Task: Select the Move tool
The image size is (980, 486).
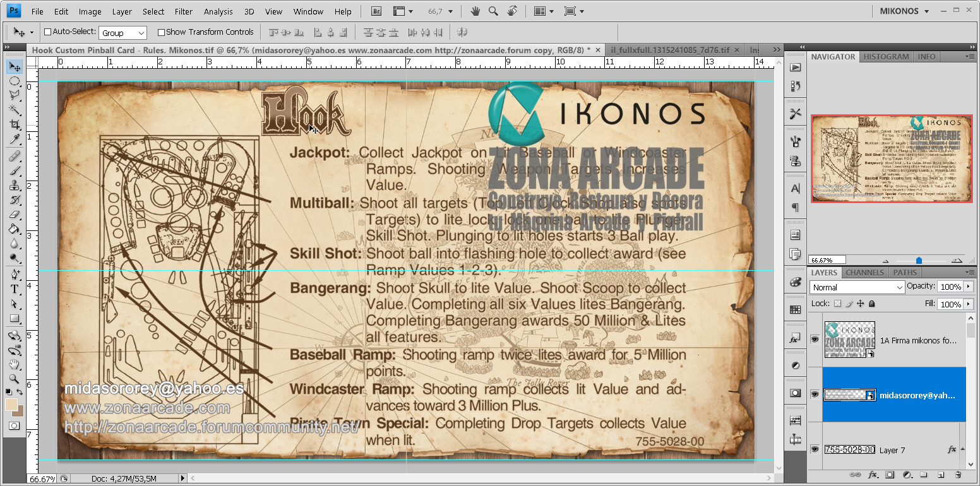Action: click(x=15, y=66)
